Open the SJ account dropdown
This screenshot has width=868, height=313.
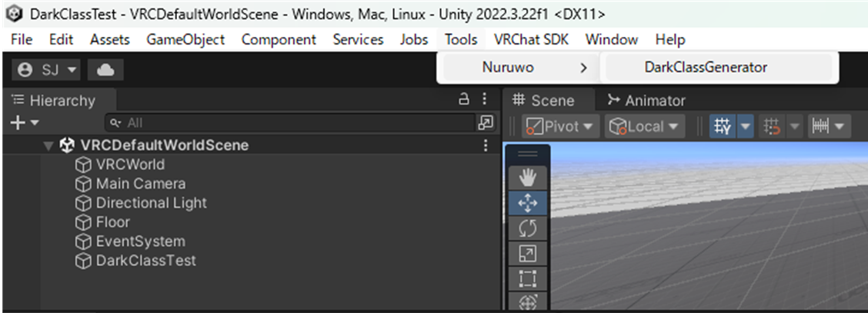46,70
